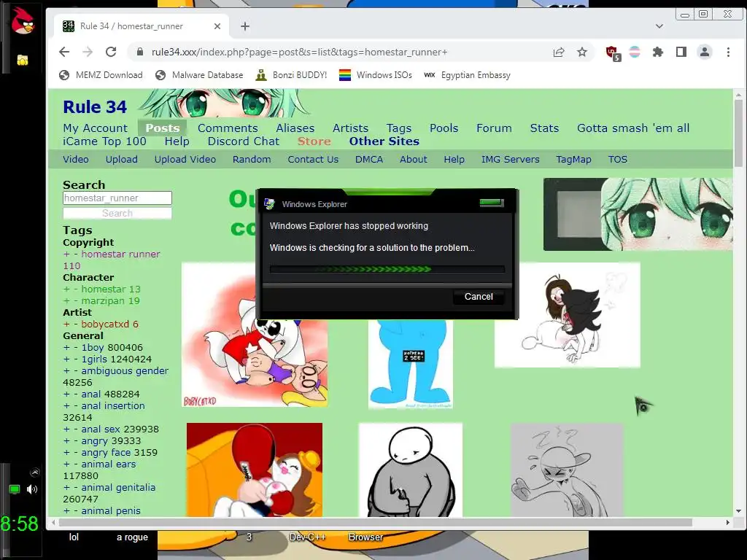This screenshot has height=560, width=747.
Task: Open the Angry Birds start button
Action: pos(23,20)
